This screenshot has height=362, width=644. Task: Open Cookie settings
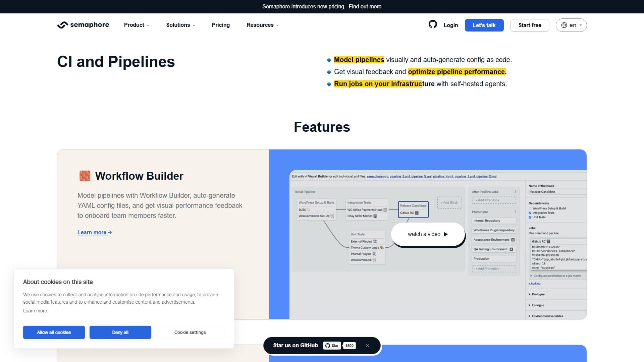[190, 332]
